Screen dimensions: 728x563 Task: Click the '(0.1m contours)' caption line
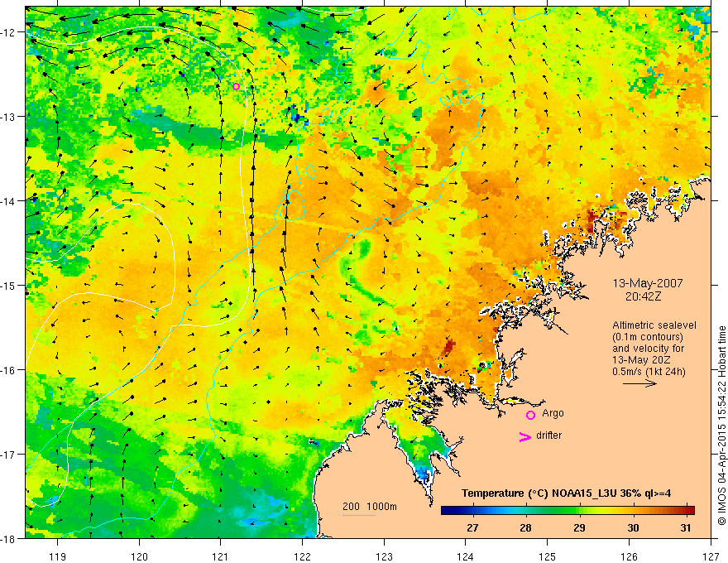pos(647,337)
